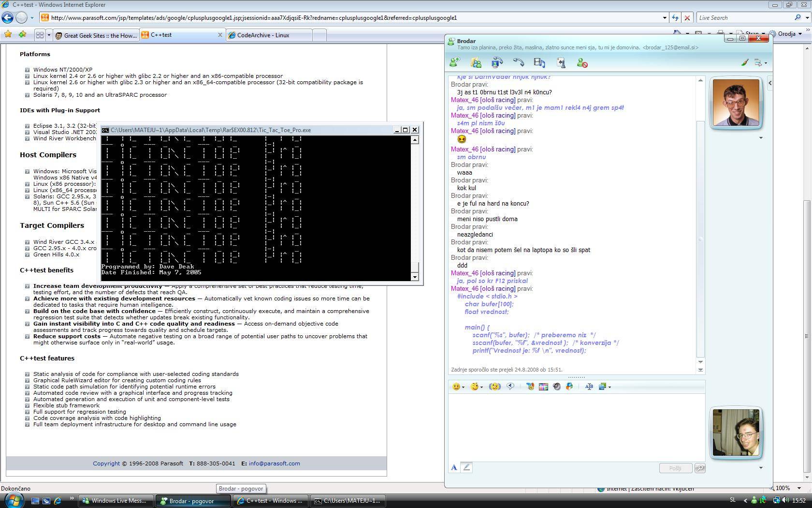Viewport: 812px width, 508px height.
Task: Close the C++test tab
Action: (x=220, y=35)
